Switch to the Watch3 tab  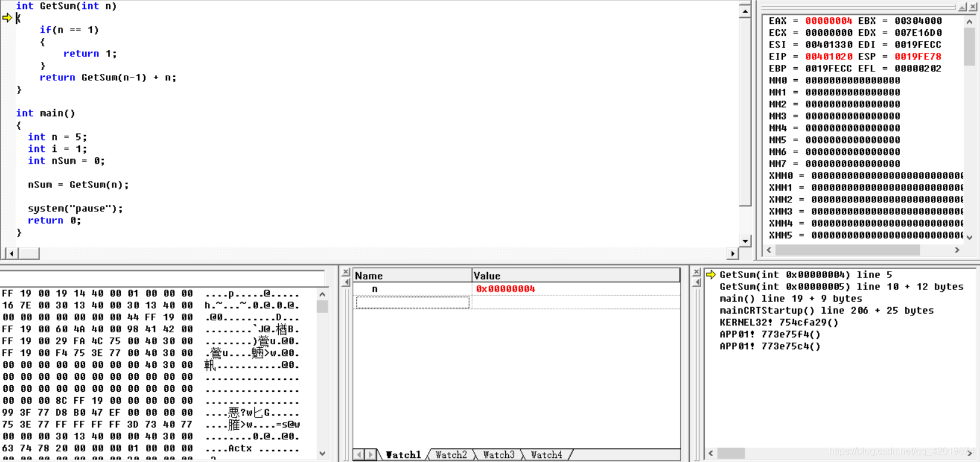point(499,455)
